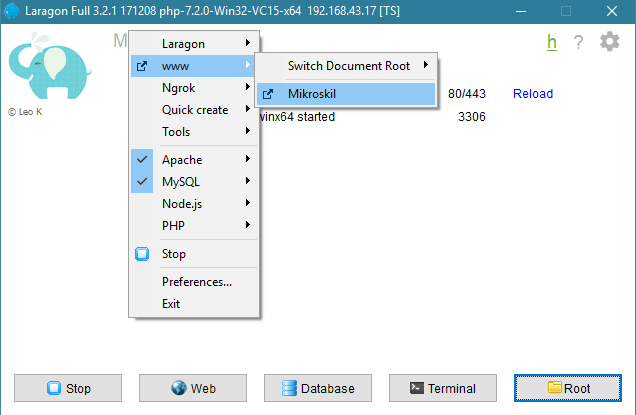This screenshot has width=636, height=415.
Task: Click the Laragon title bar app icon
Action: (x=11, y=11)
